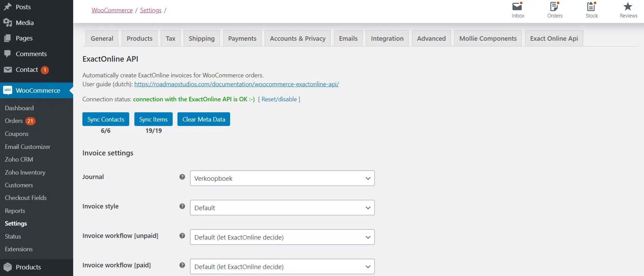This screenshot has width=644, height=276.
Task: Switch to the Tax tab
Action: click(170, 38)
